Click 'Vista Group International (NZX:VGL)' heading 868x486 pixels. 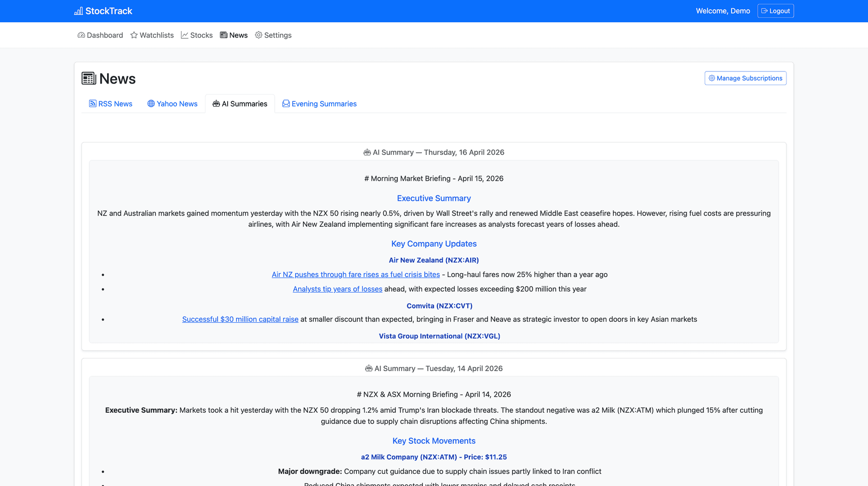[x=439, y=336]
